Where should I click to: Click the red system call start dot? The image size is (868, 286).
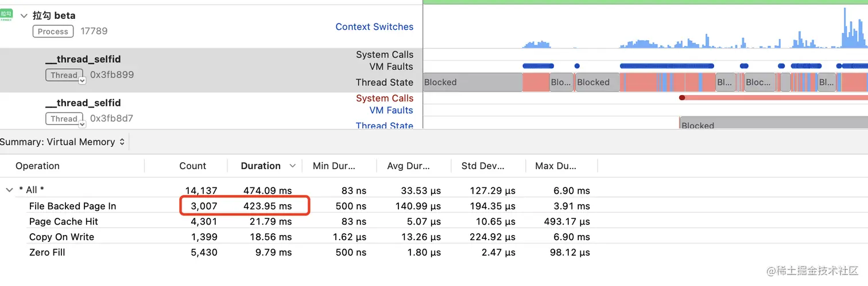(682, 97)
